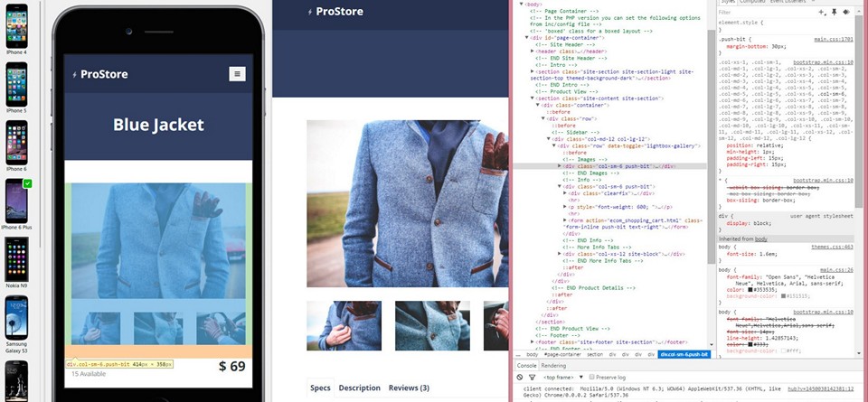The image size is (868, 402).
Task: Expand the footer site-footer element node
Action: (533, 341)
